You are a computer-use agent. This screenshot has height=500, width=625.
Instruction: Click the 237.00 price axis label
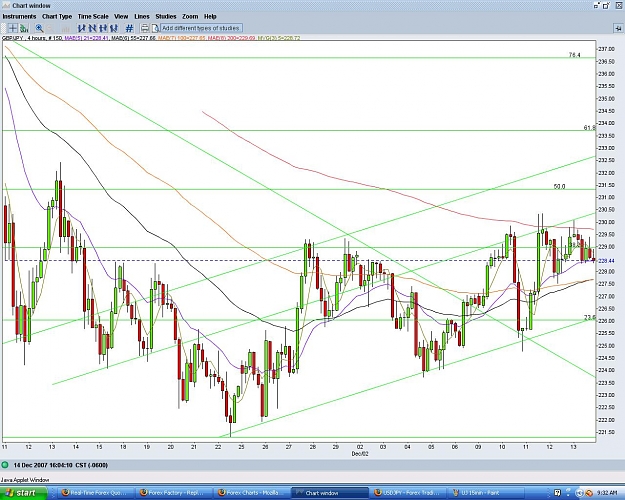pyautogui.click(x=606, y=49)
